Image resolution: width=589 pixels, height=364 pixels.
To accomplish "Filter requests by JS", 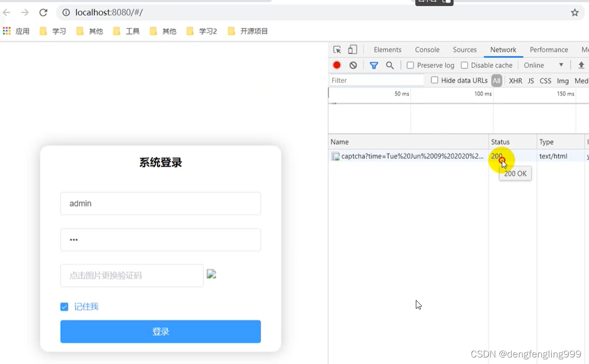I will 531,81.
